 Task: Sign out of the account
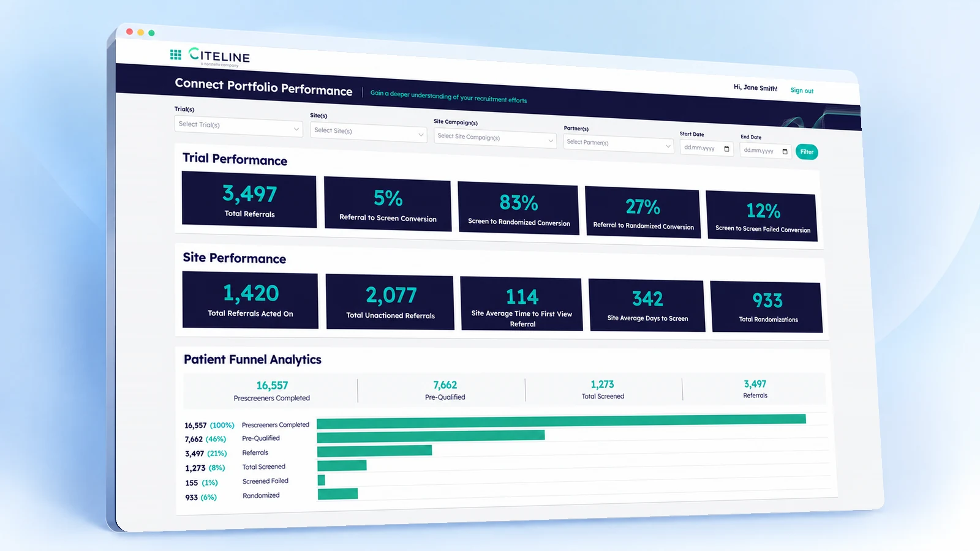[x=802, y=91]
